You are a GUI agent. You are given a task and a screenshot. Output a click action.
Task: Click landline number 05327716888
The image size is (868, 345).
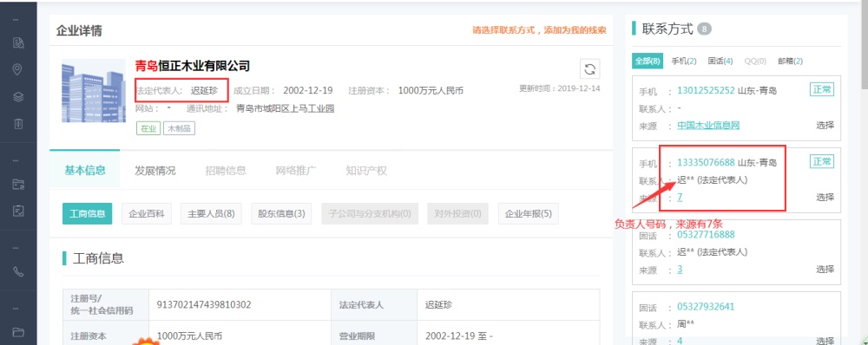706,234
